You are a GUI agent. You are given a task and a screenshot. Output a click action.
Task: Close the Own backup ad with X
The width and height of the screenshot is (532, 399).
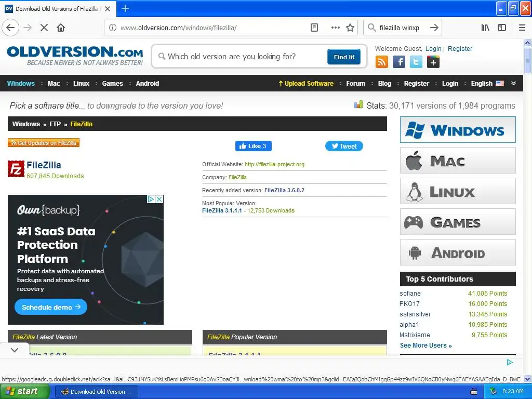tap(159, 199)
